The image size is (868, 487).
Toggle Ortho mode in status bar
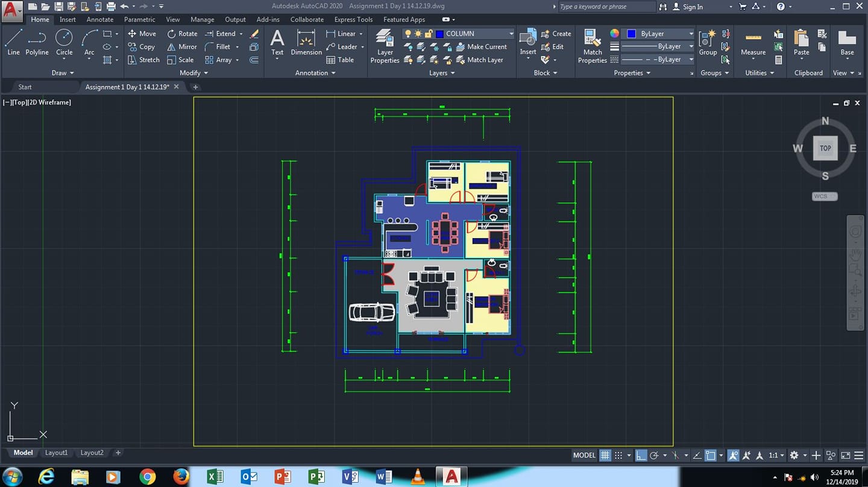coord(641,456)
